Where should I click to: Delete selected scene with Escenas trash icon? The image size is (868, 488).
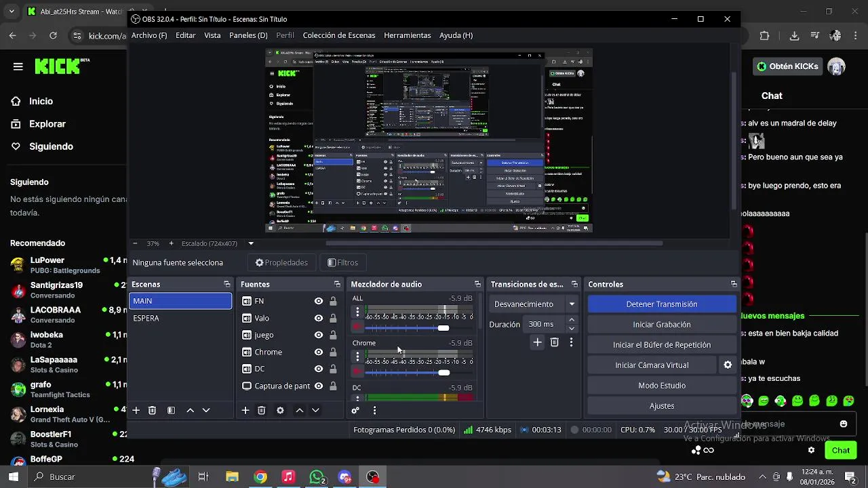(x=152, y=410)
